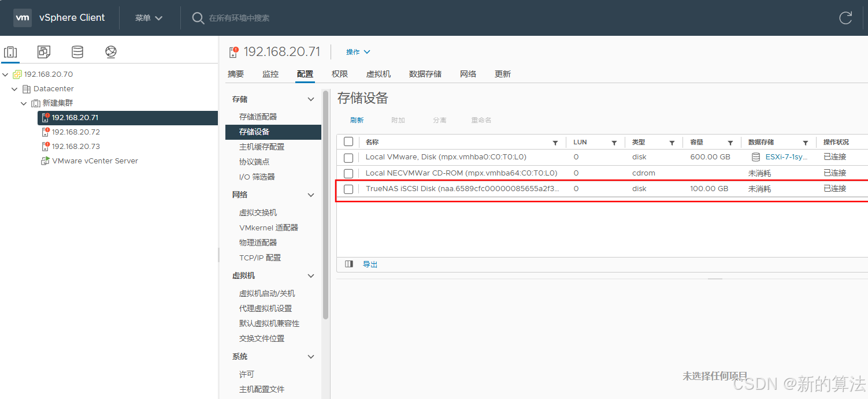Screen dimensions: 868x399
Task: Switch to the 摘要 tab
Action: point(236,74)
